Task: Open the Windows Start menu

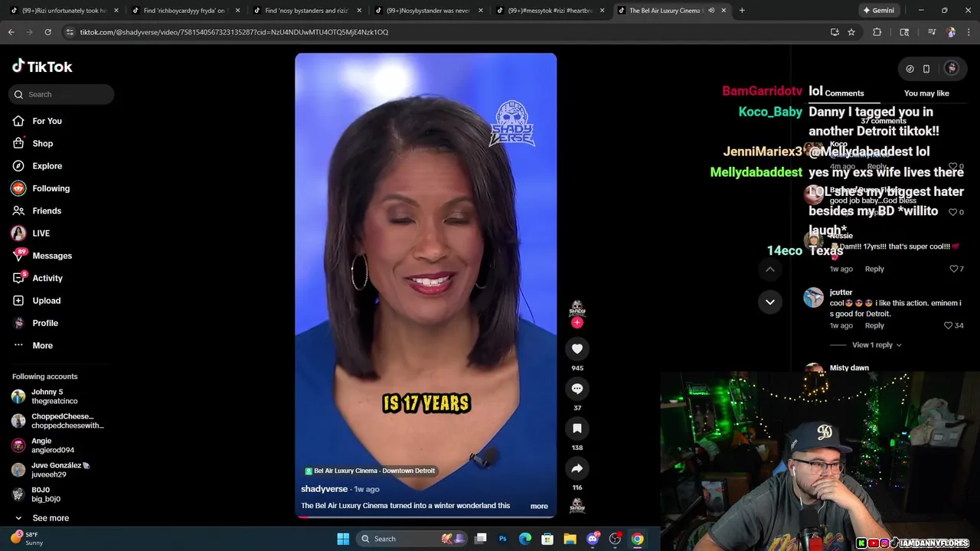Action: (x=343, y=539)
